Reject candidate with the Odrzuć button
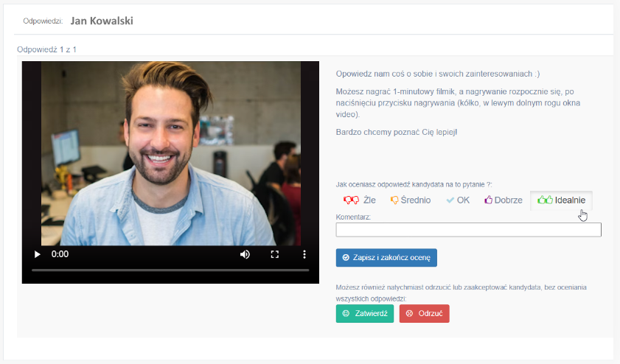The image size is (620, 364). point(424,313)
